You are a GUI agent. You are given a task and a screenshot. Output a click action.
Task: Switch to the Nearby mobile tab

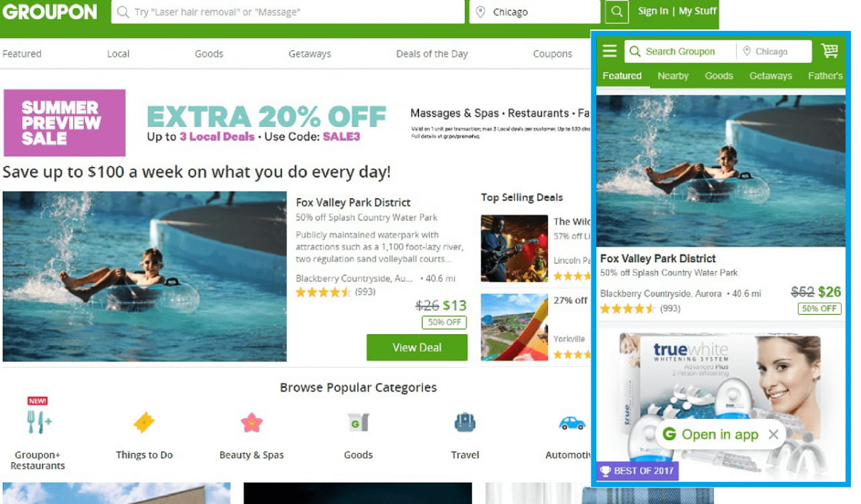673,75
